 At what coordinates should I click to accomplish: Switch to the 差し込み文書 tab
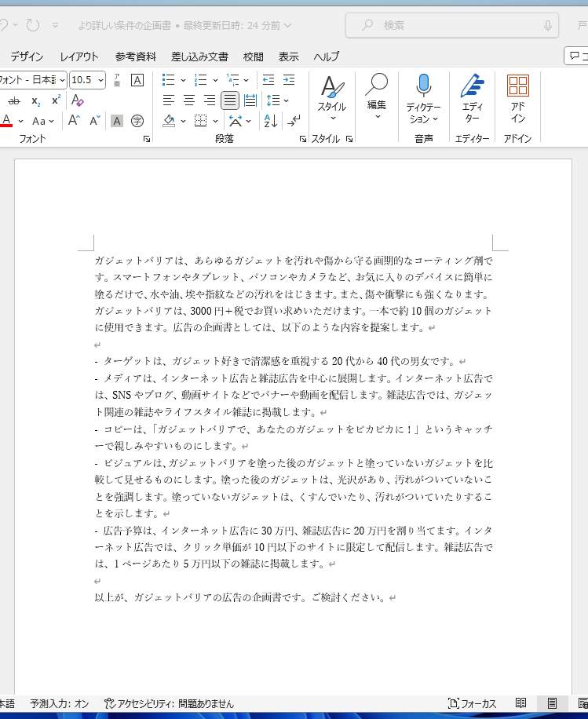pyautogui.click(x=199, y=57)
